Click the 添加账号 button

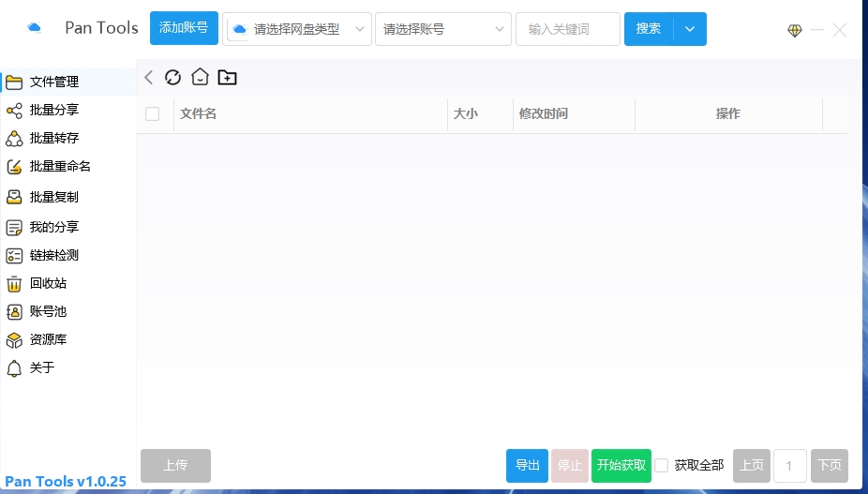184,28
